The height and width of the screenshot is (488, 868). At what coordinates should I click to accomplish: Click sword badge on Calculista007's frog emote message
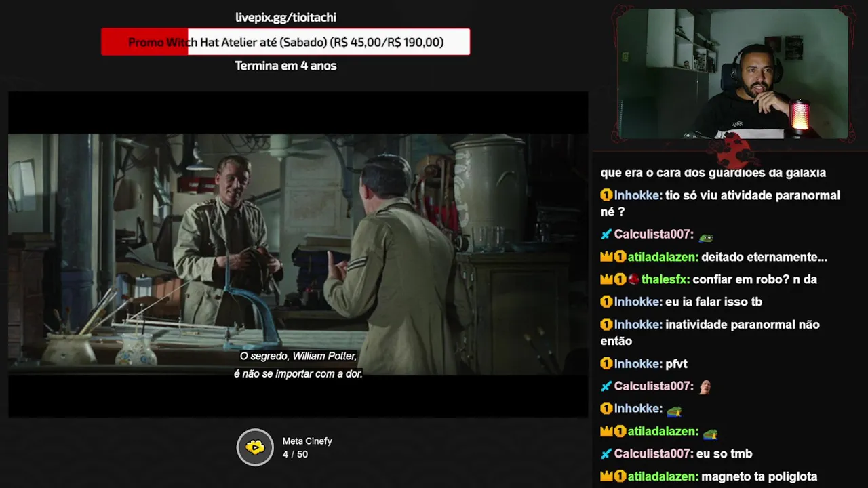(x=606, y=235)
